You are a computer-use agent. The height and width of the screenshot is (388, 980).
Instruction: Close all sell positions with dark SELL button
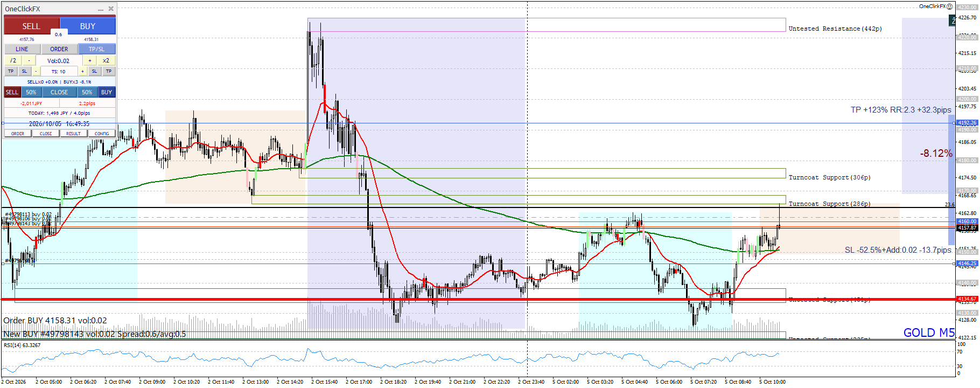(12, 92)
